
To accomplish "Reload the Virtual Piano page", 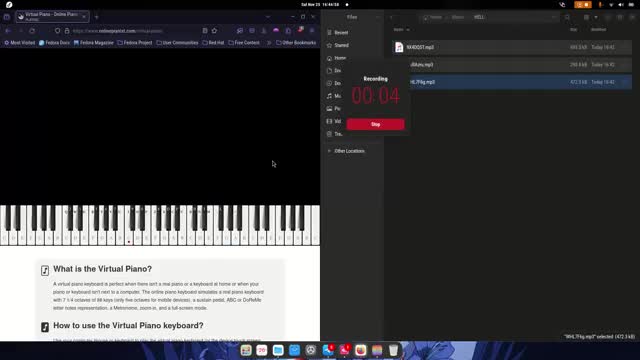I will coord(32,31).
